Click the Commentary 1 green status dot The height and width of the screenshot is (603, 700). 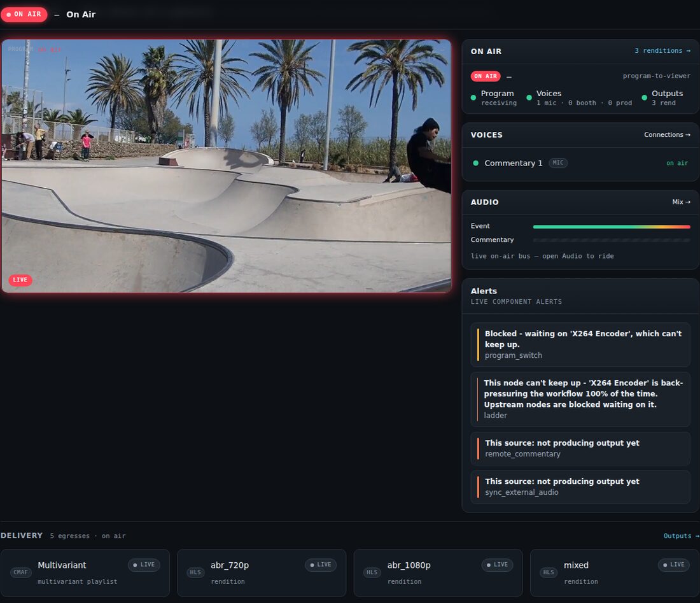click(475, 164)
